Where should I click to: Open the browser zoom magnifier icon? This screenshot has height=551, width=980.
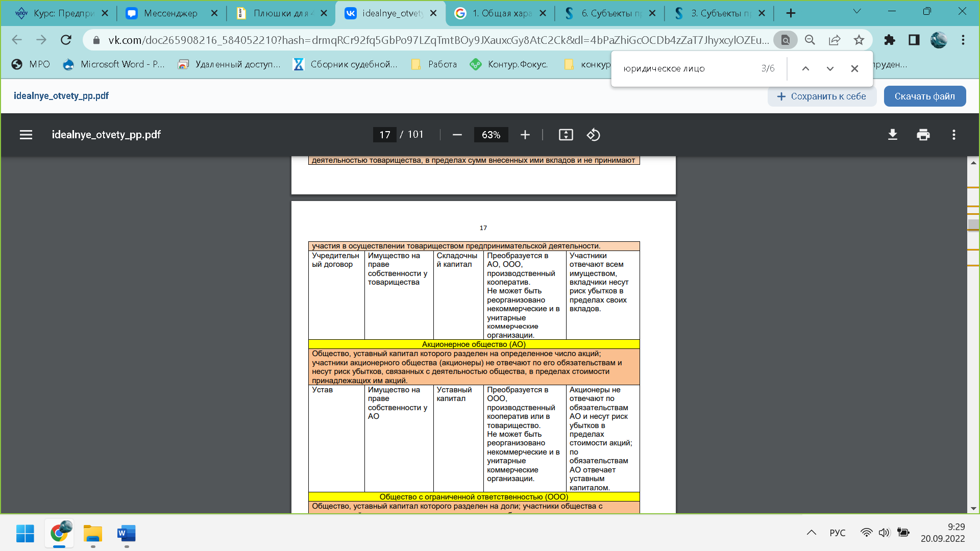[810, 40]
